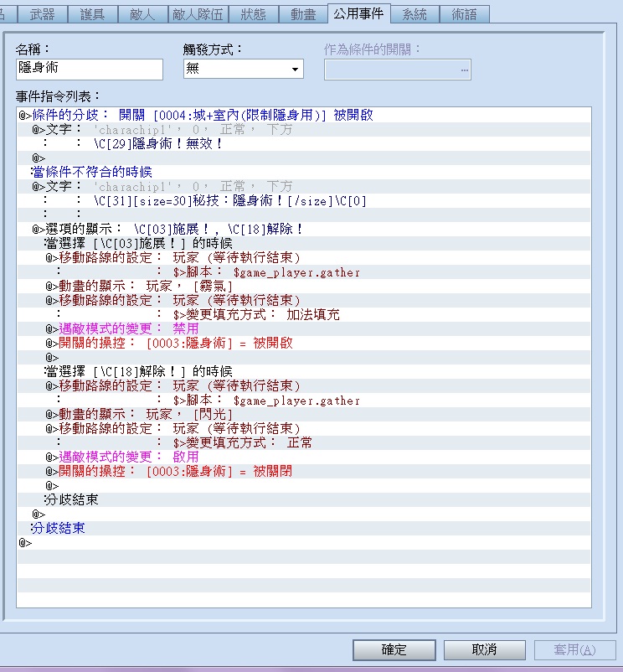Open the 敵人隊伍 tab

(x=198, y=14)
